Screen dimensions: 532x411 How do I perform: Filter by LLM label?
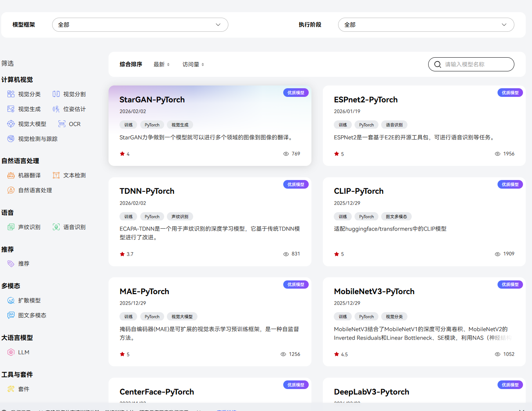pyautogui.click(x=24, y=352)
